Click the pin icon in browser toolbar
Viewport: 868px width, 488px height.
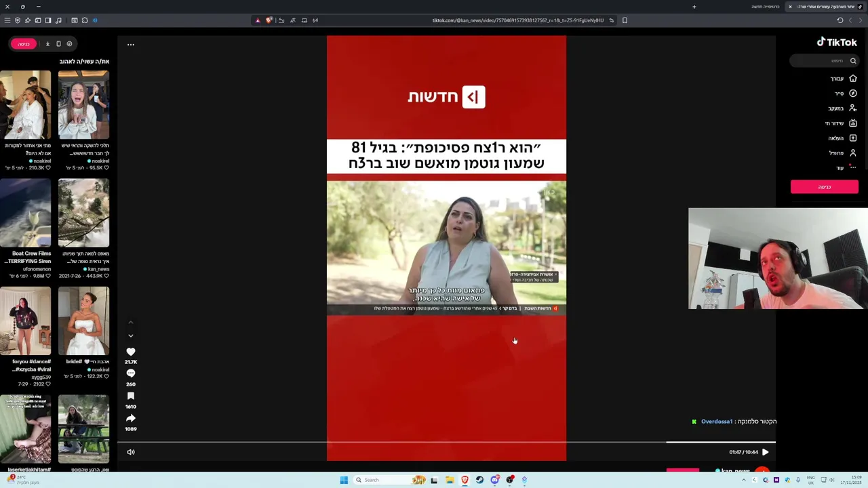pos(28,20)
